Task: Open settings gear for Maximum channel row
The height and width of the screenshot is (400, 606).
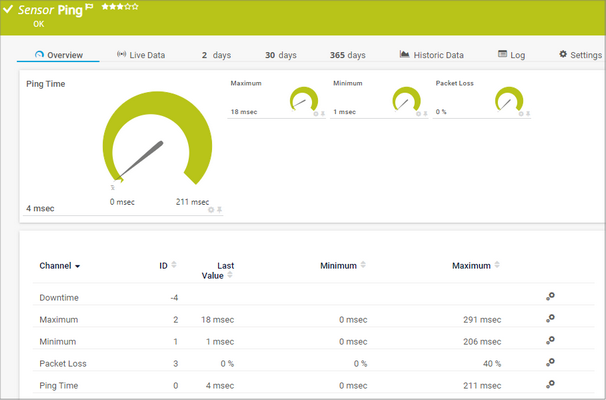Action: click(x=550, y=319)
